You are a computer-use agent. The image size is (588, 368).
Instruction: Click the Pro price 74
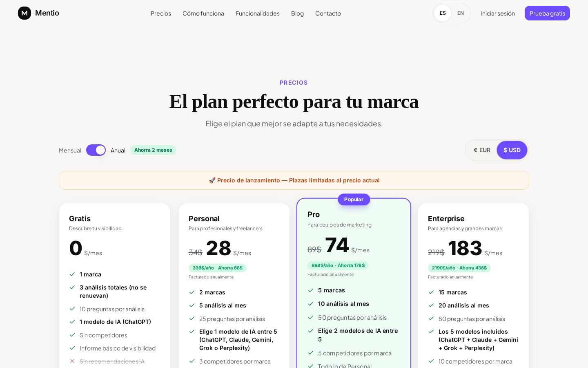(x=337, y=245)
